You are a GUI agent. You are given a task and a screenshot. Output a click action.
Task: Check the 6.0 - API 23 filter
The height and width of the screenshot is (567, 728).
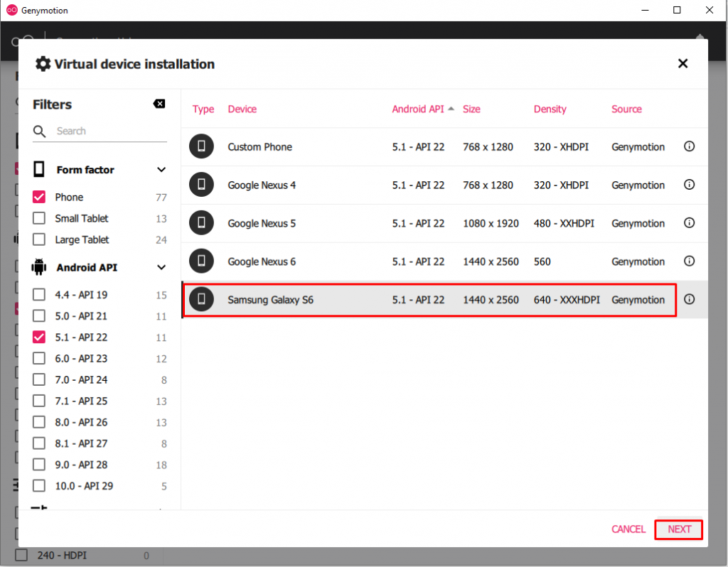39,359
